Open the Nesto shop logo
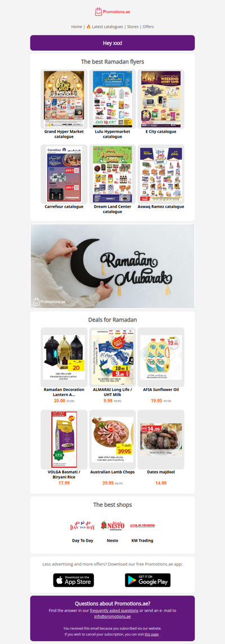The height and width of the screenshot is (644, 225). click(112, 526)
